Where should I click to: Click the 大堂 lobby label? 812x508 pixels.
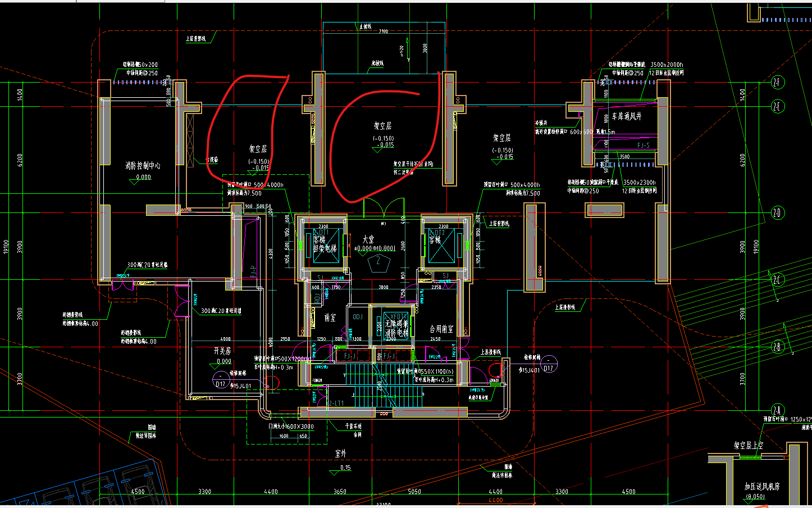pyautogui.click(x=368, y=239)
